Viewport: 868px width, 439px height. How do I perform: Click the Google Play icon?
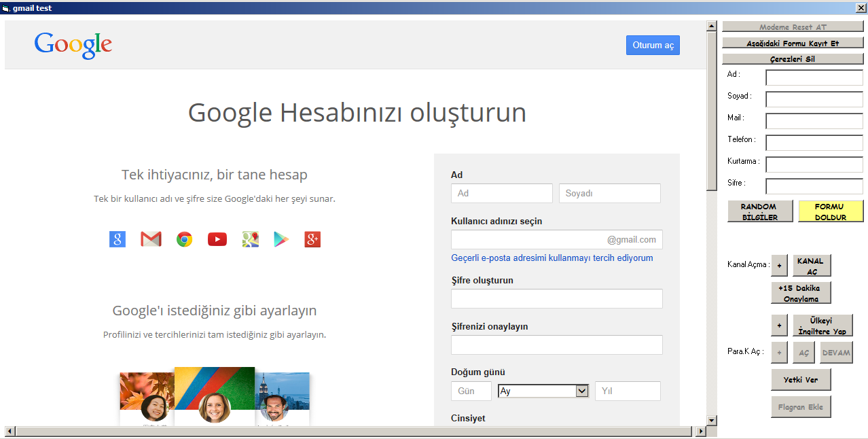point(281,239)
